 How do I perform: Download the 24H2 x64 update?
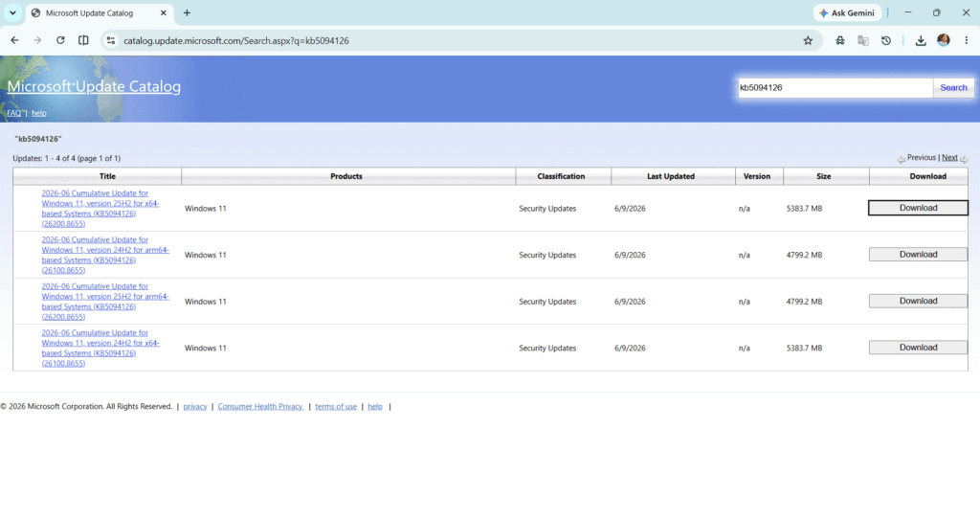point(918,348)
